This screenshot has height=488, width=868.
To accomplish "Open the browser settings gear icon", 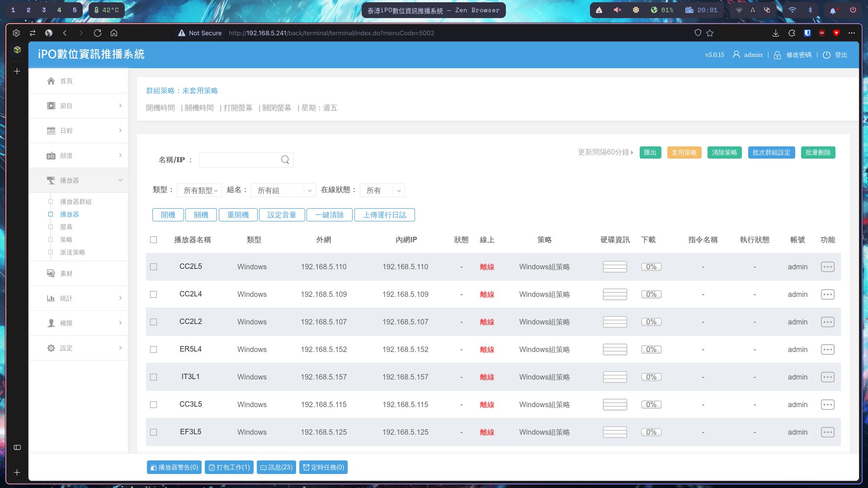I will [x=16, y=33].
